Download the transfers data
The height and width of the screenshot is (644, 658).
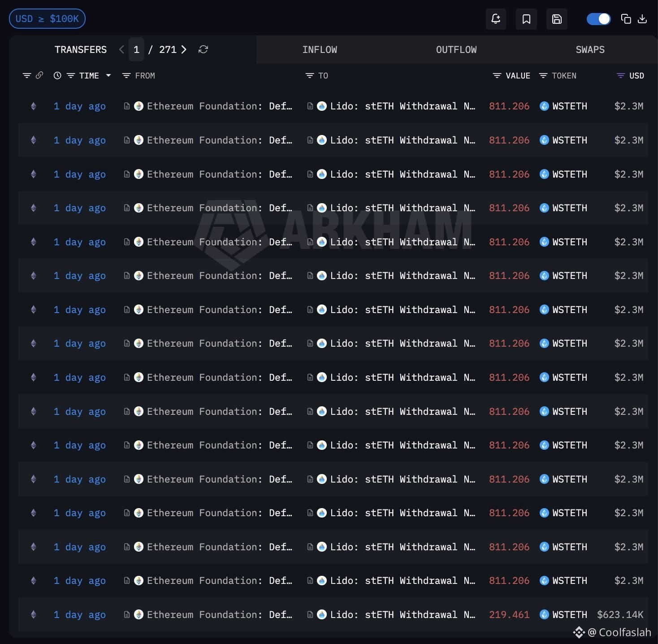pos(642,19)
